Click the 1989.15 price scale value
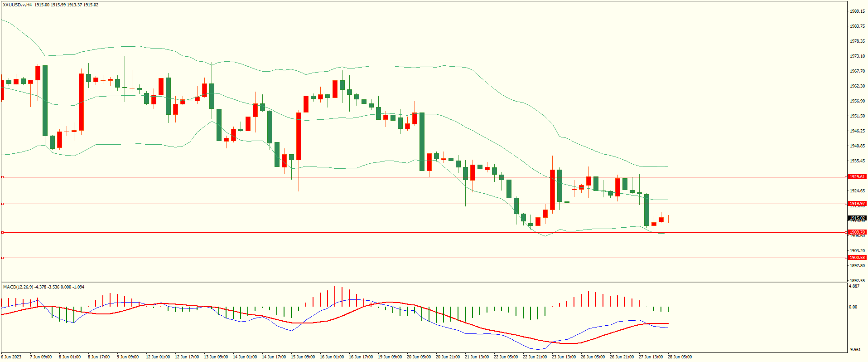 point(857,11)
